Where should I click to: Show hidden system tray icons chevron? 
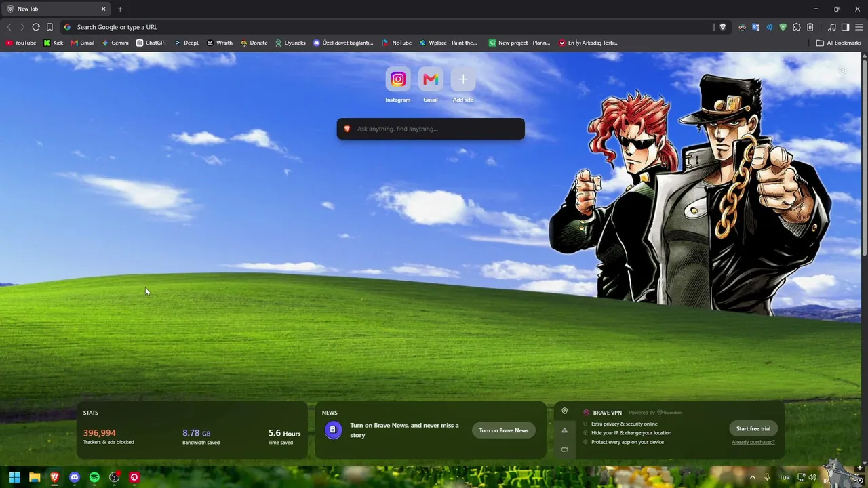click(752, 477)
